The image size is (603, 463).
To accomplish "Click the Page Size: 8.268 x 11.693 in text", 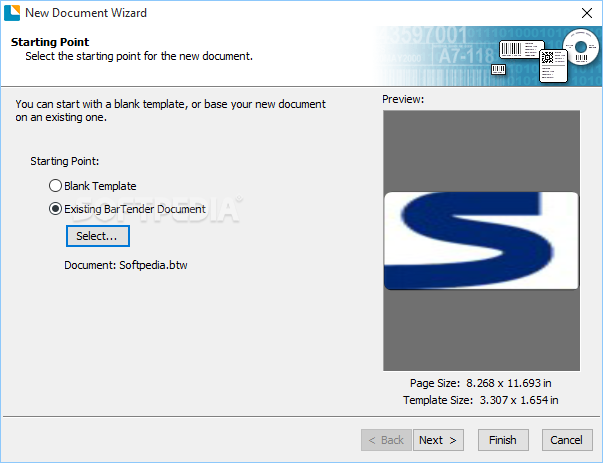I will click(x=481, y=383).
